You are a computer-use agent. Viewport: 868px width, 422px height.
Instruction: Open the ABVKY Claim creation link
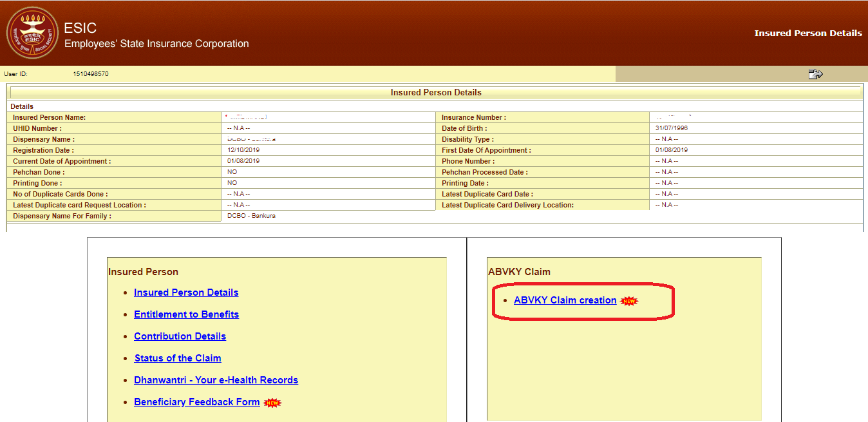[565, 300]
